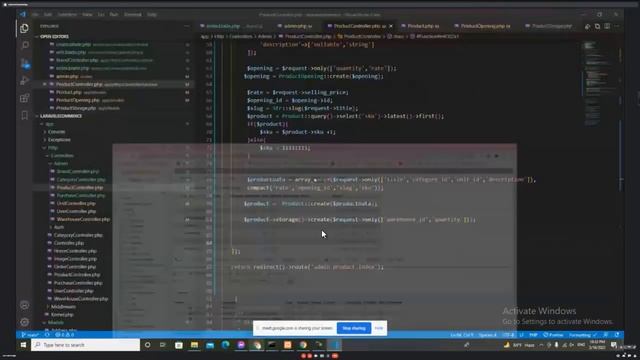Image resolution: width=640 pixels, height=360 pixels.
Task: Open ImageController.php in the file tree
Action: tap(76, 259)
